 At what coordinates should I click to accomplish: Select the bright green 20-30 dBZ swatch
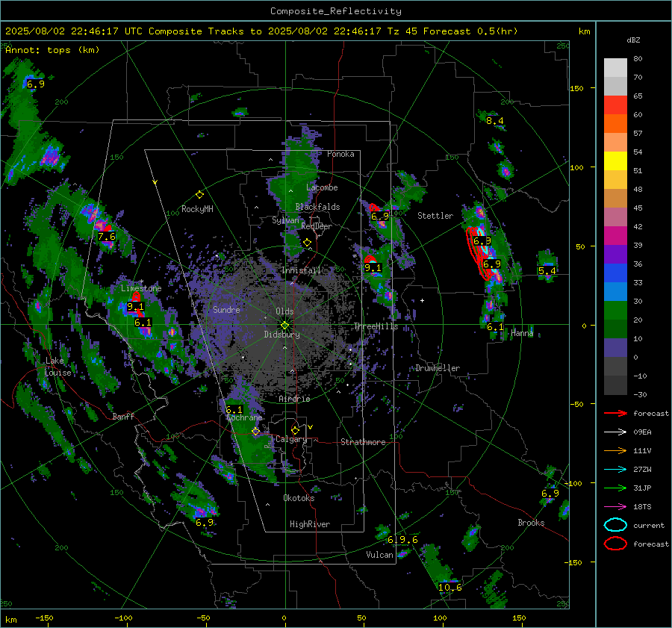615,310
